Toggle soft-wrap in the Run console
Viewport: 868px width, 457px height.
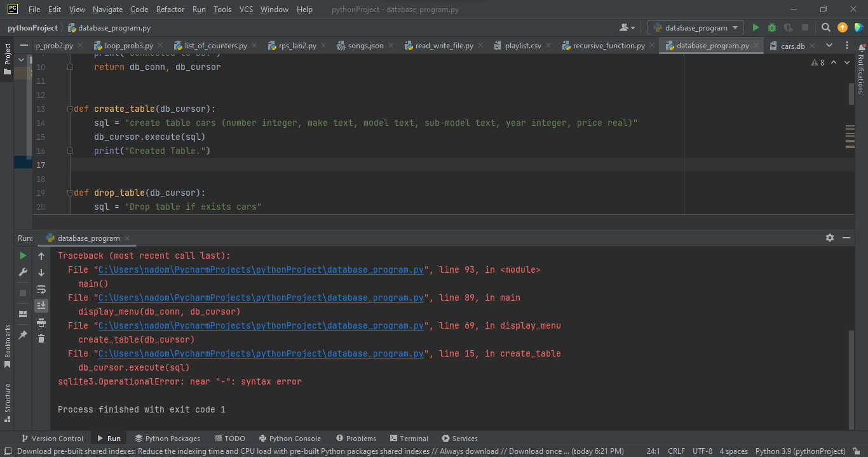pos(41,289)
